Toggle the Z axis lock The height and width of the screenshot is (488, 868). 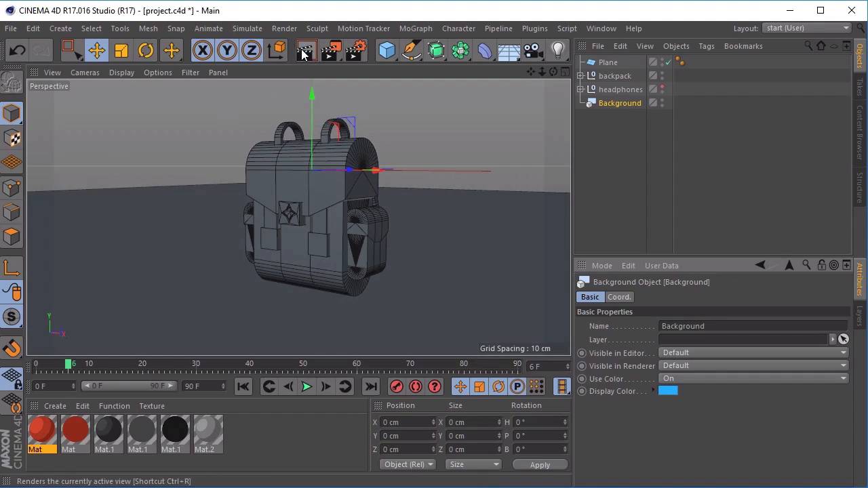click(252, 51)
